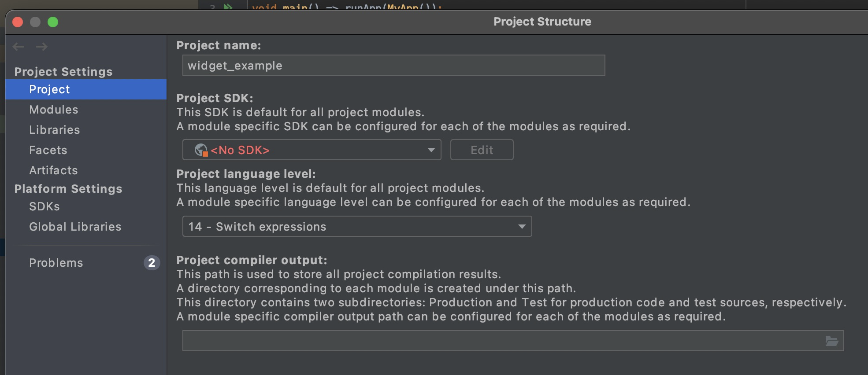Click the forward navigation arrow
Screen dimensions: 868x375
tap(42, 47)
